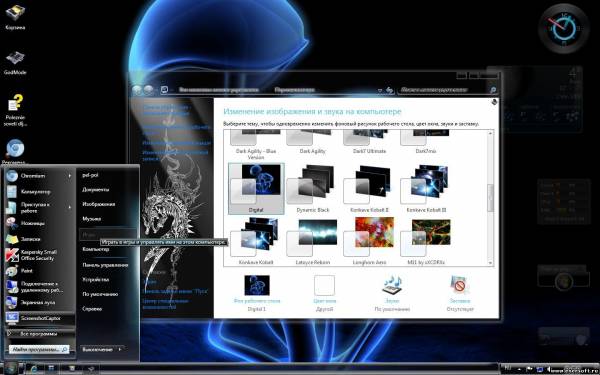
Task: Click the Фон рабочего стола link
Action: click(x=257, y=301)
